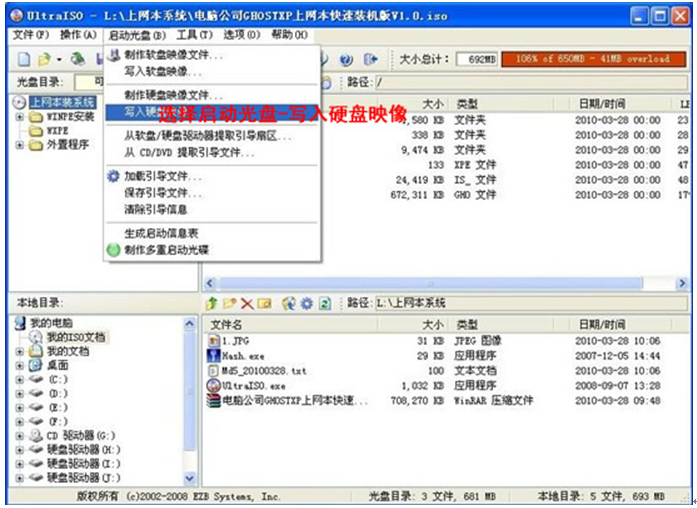The width and height of the screenshot is (697, 508).
Task: Click the red X delete icon
Action: [x=247, y=304]
